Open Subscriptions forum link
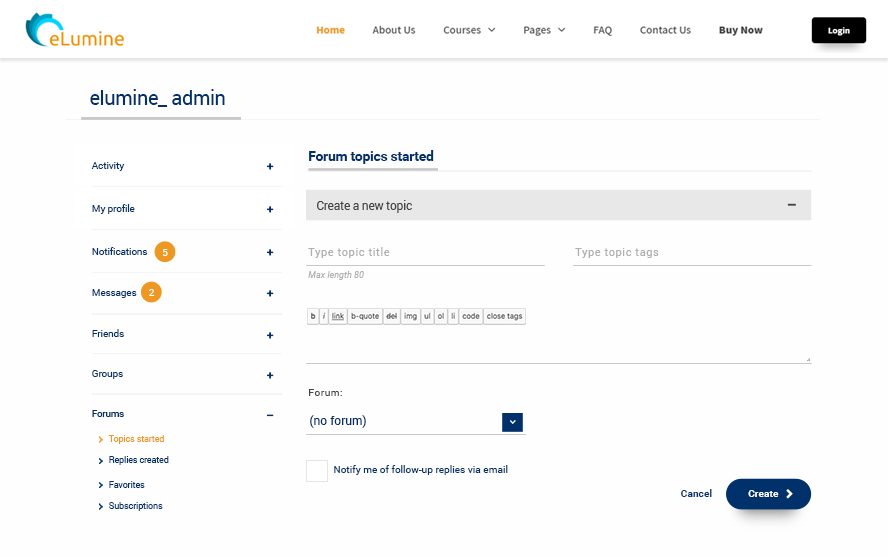 (x=135, y=505)
